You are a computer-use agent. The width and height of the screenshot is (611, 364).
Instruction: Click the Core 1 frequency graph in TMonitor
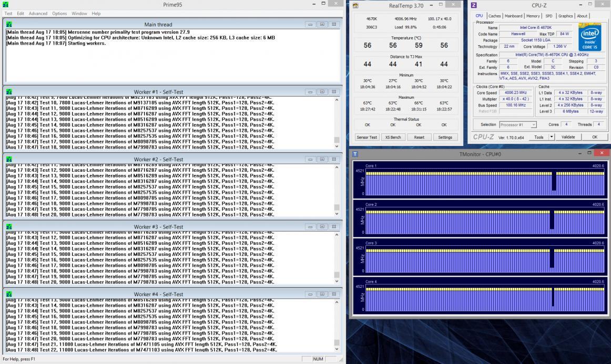pyautogui.click(x=485, y=182)
